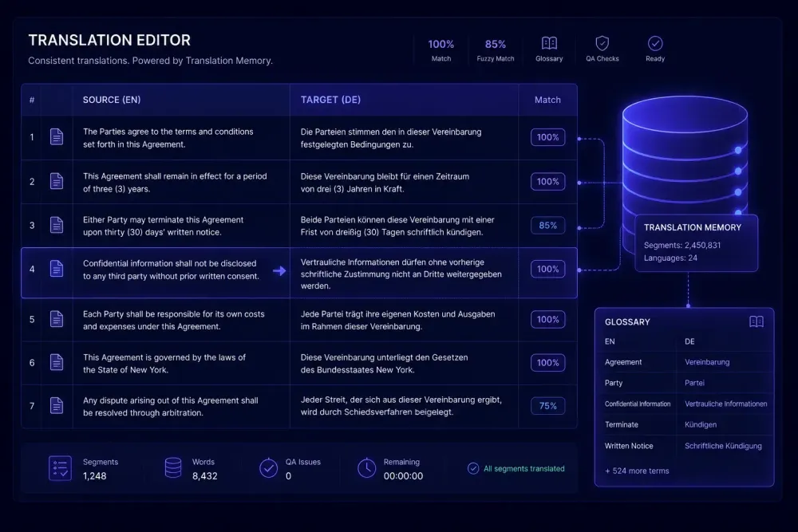This screenshot has height=532, width=798.
Task: Open QA Checks shield icon
Action: (x=602, y=43)
